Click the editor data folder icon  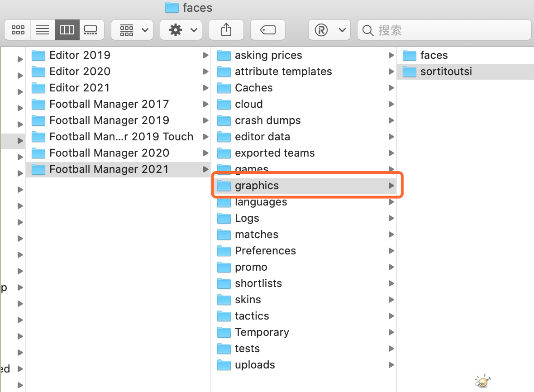tap(224, 137)
